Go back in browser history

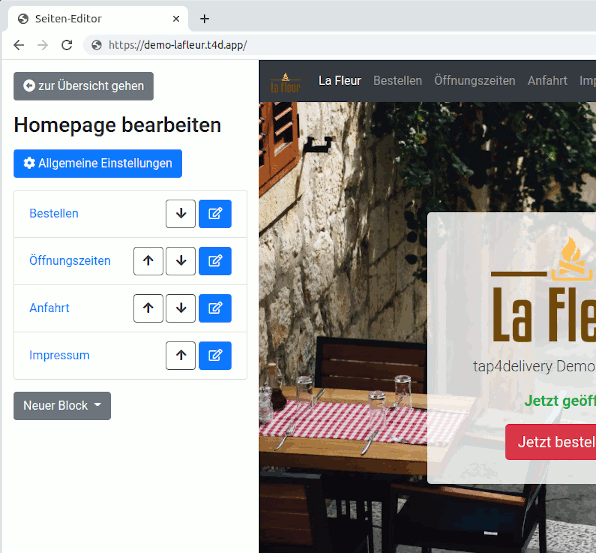19,45
